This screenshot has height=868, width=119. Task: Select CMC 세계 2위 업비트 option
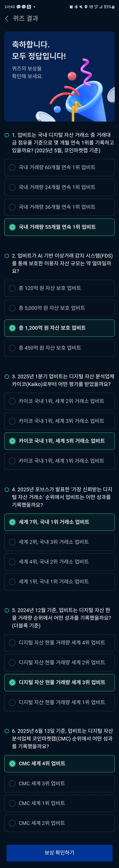tap(59, 823)
